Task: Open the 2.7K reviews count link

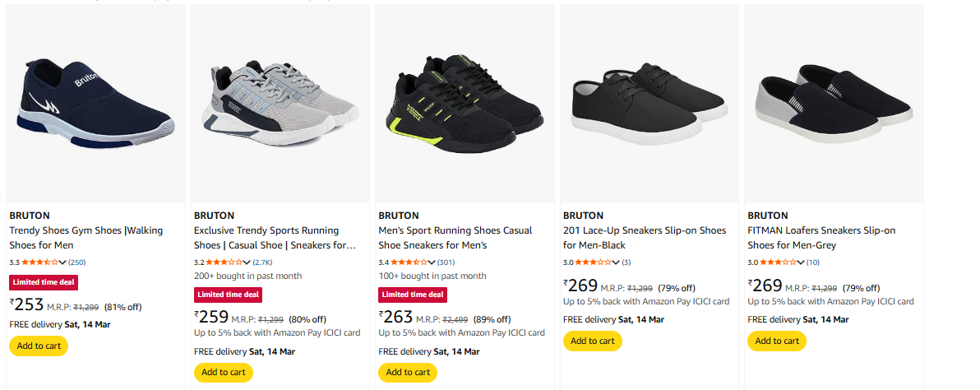Action: [x=262, y=262]
